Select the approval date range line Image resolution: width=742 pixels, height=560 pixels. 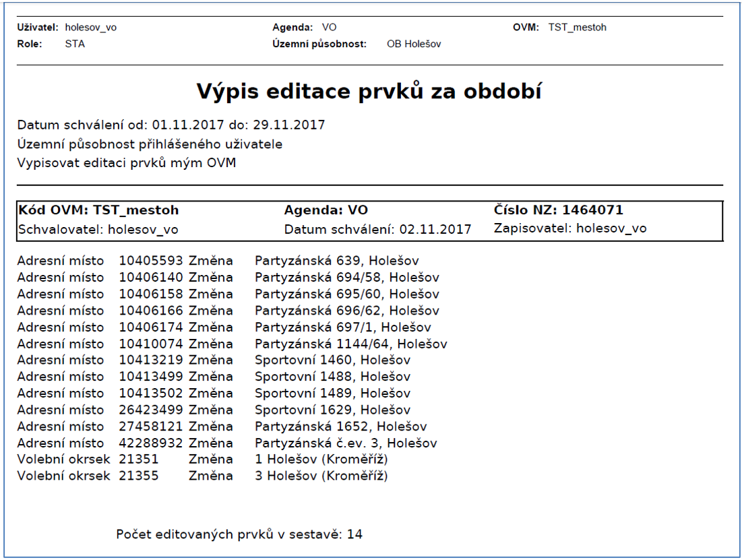(x=171, y=125)
